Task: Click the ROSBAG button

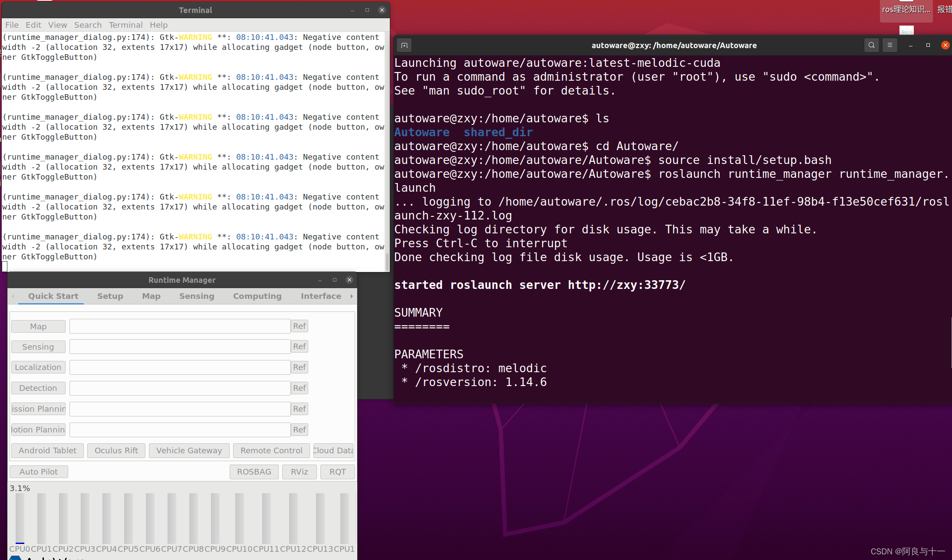Action: 254,472
